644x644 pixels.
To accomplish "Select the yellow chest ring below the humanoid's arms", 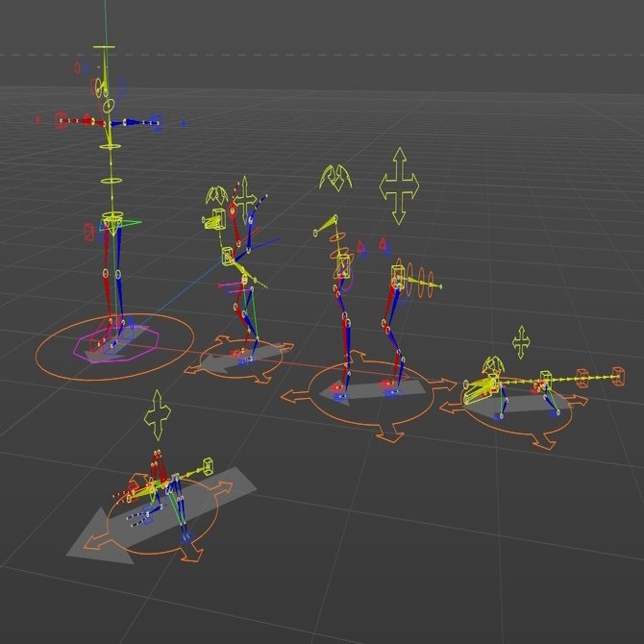I will click(111, 146).
